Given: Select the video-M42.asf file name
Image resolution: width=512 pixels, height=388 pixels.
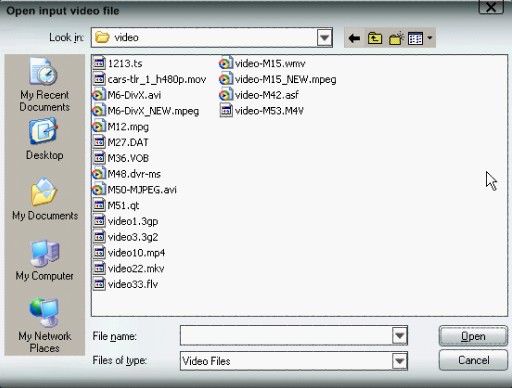Looking at the screenshot, I should pos(267,95).
